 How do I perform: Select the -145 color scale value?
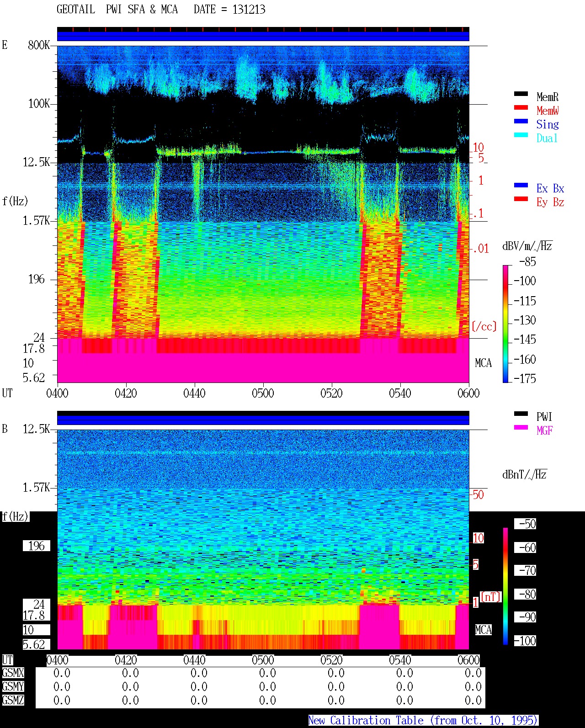tap(525, 340)
